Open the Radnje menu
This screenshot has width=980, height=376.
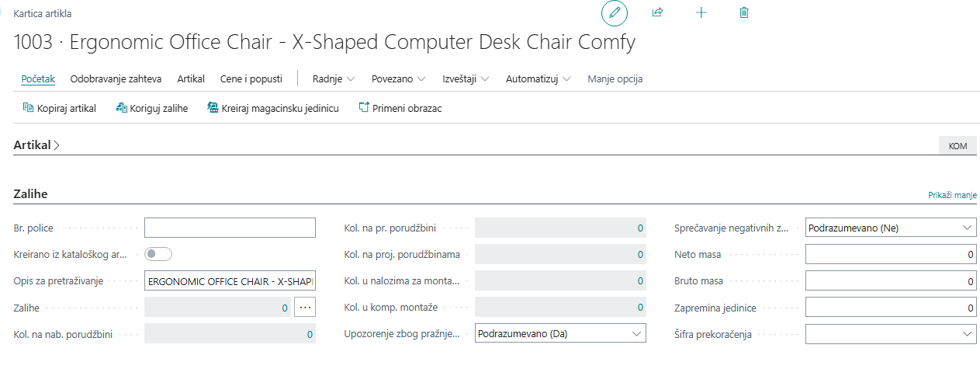[334, 79]
